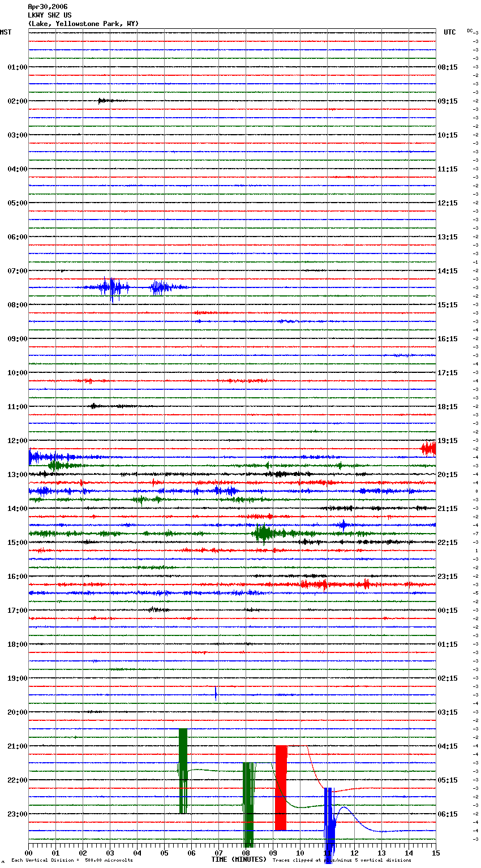
Task: Select the 09:00 MST time label
Action: pos(18,339)
